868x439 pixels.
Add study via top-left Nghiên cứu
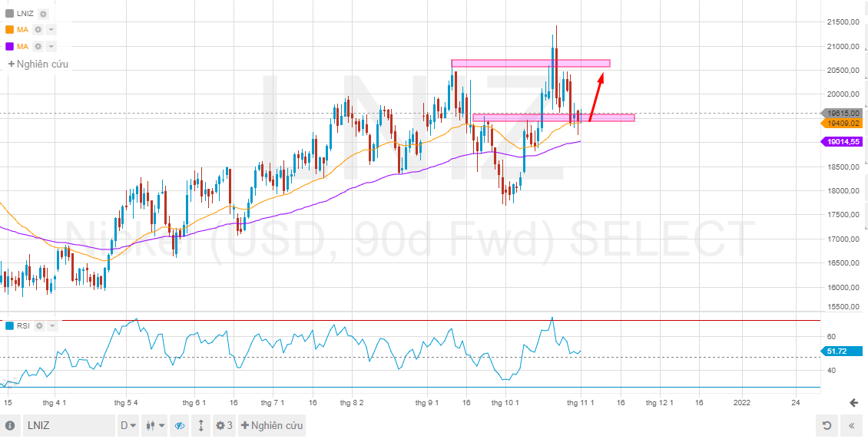(x=38, y=64)
